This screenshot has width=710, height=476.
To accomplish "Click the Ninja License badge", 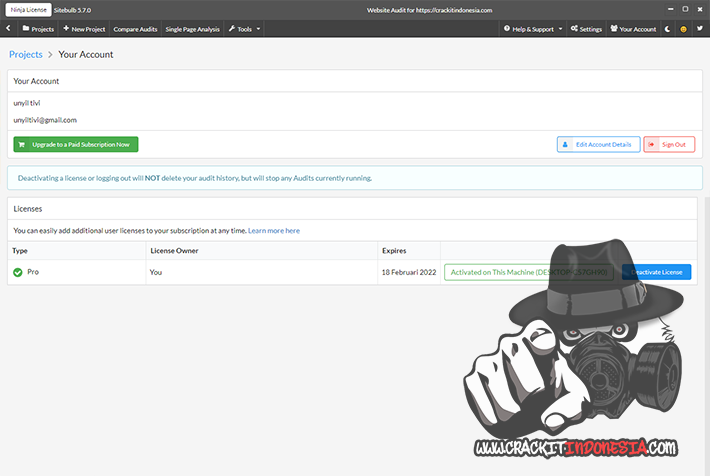I will (29, 9).
